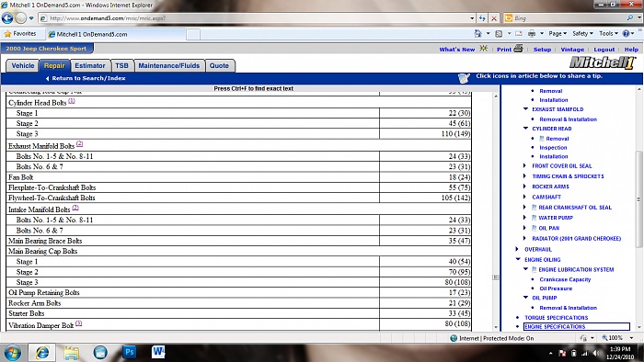Open the Favorites star button
Image resolution: width=644 pixels, height=362 pixels.
(19, 34)
